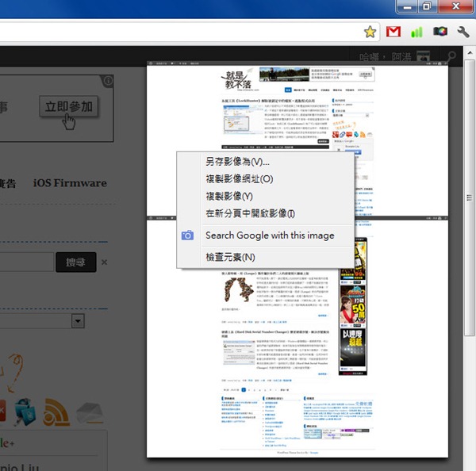Select 複製影像(Y) in context menu
Image resolution: width=476 pixels, height=471 pixels.
coord(228,196)
